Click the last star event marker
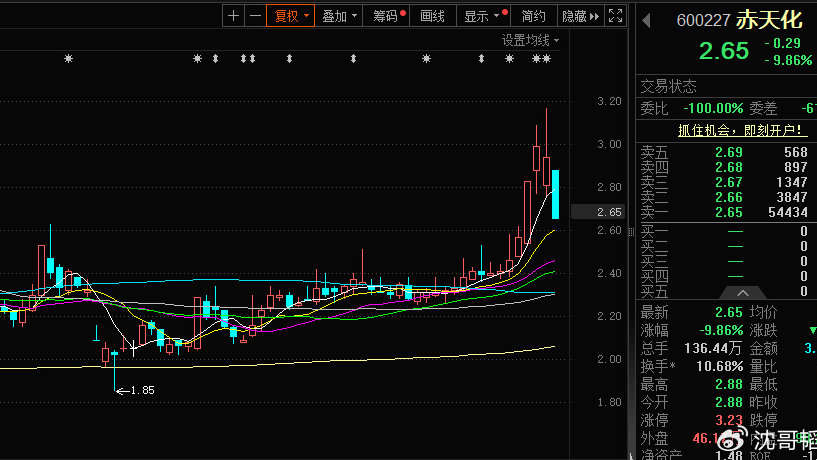The width and height of the screenshot is (817, 460). [546, 59]
